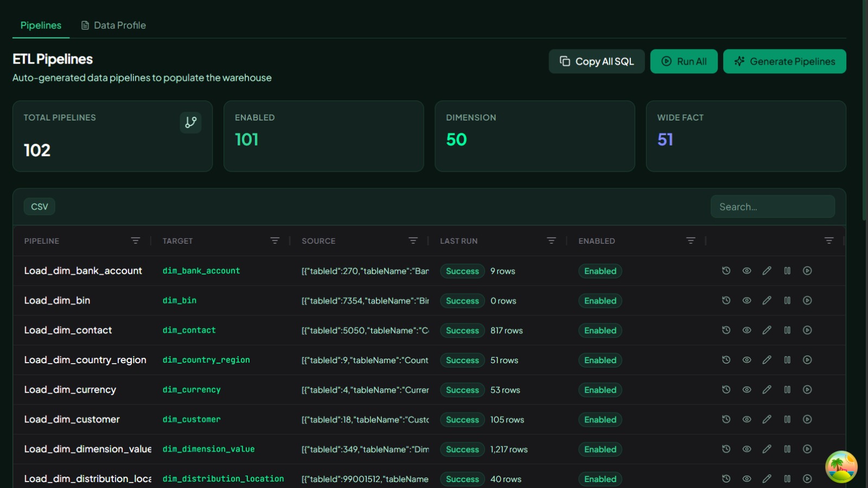Click the Run All button
Screen dimensions: 868x488
pyautogui.click(x=684, y=61)
